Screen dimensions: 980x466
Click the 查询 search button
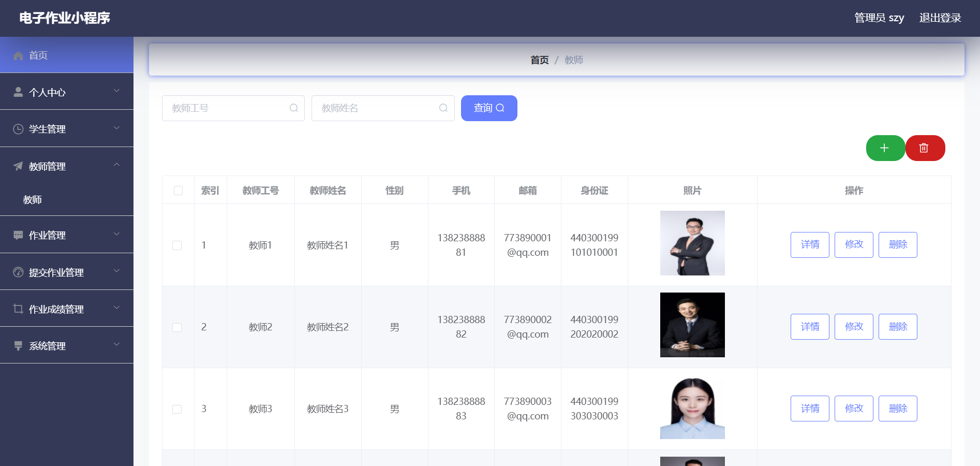pos(488,108)
